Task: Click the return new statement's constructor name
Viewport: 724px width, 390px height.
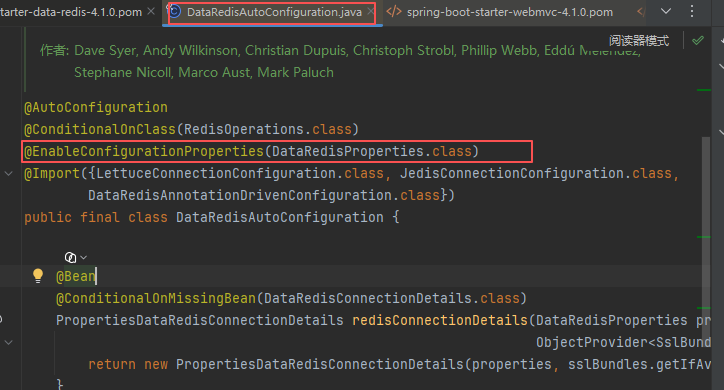Action: coord(320,364)
